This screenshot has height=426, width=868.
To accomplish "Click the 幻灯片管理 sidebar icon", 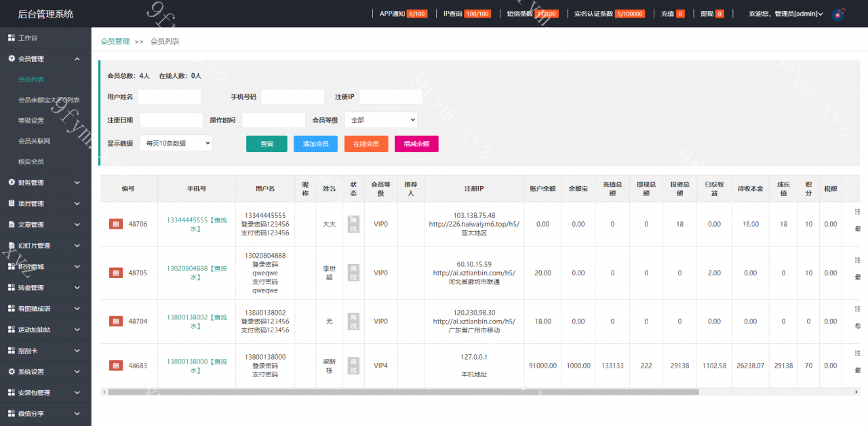I will (12, 246).
